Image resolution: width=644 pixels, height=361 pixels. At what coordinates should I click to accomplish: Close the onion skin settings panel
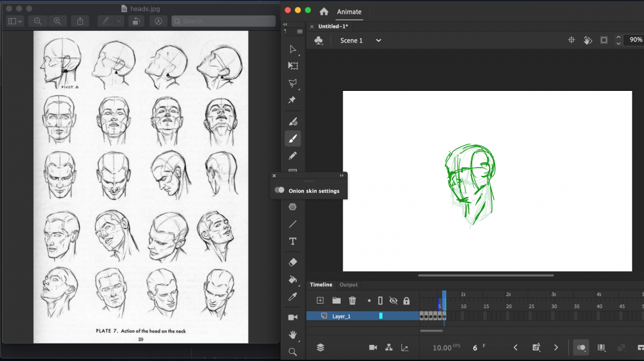coord(274,175)
